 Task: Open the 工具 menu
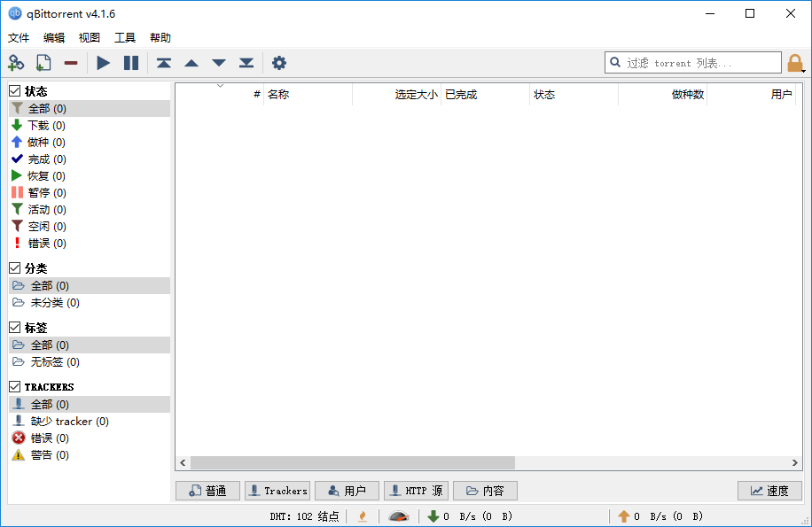124,37
